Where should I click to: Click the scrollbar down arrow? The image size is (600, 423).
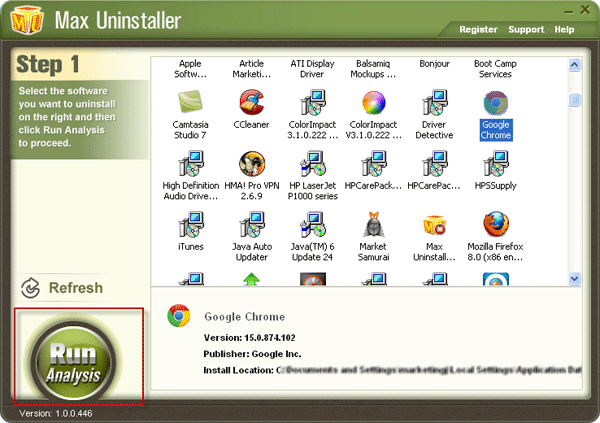click(574, 279)
